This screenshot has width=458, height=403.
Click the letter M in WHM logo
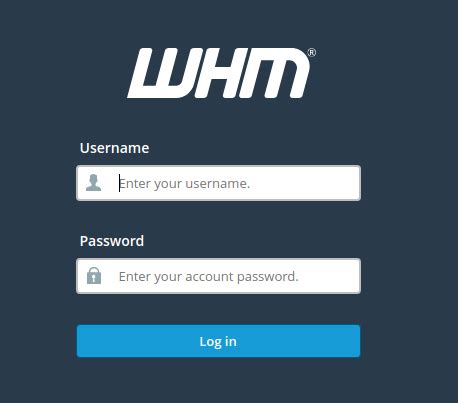275,73
